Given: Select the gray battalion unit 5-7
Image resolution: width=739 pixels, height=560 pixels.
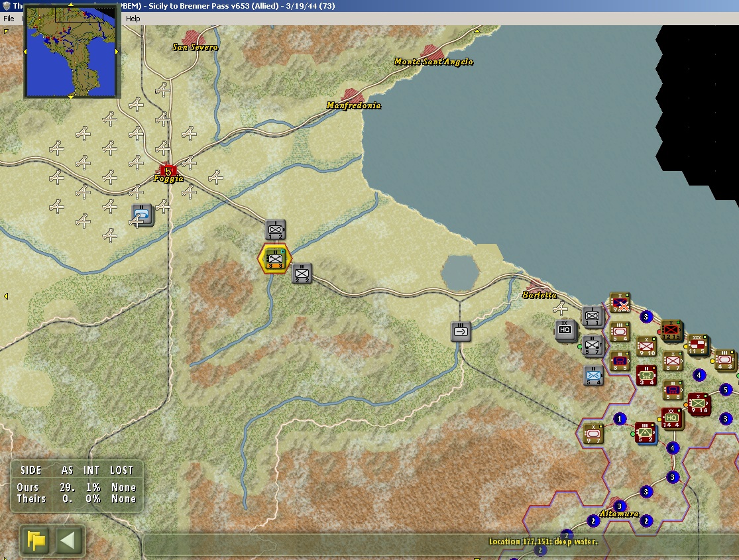Looking at the screenshot, I should click(593, 345).
